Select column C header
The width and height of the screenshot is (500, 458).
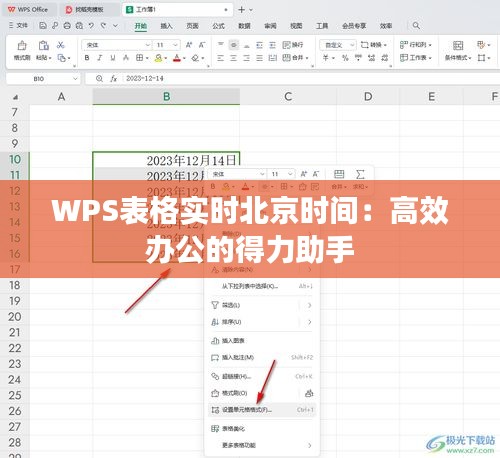tap(288, 97)
